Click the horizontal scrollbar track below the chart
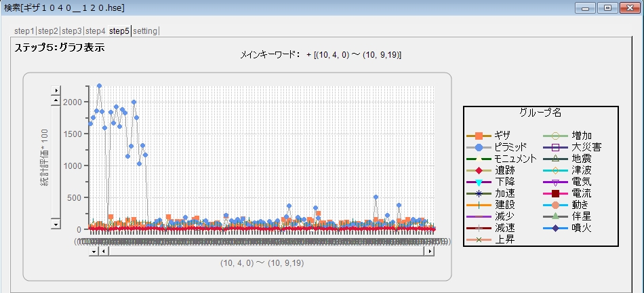The width and height of the screenshot is (644, 293). 266,251
